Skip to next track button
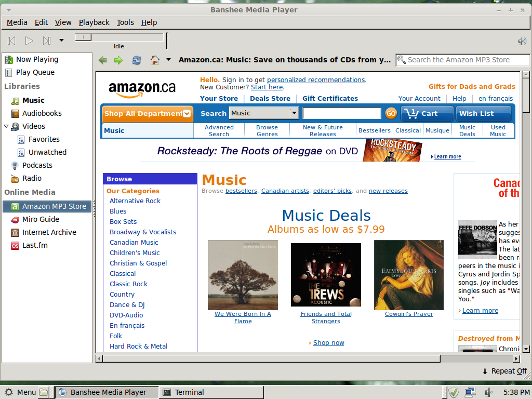The image size is (532, 399). click(x=47, y=41)
